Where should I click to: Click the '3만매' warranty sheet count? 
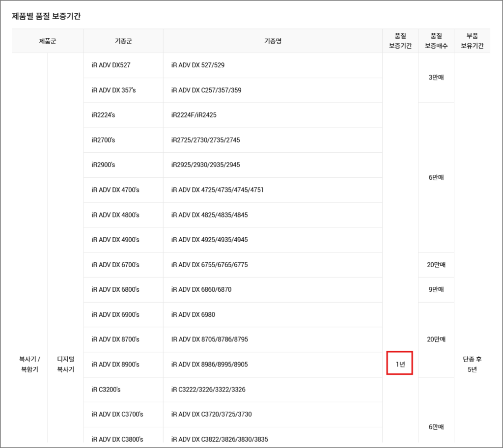[x=436, y=77]
